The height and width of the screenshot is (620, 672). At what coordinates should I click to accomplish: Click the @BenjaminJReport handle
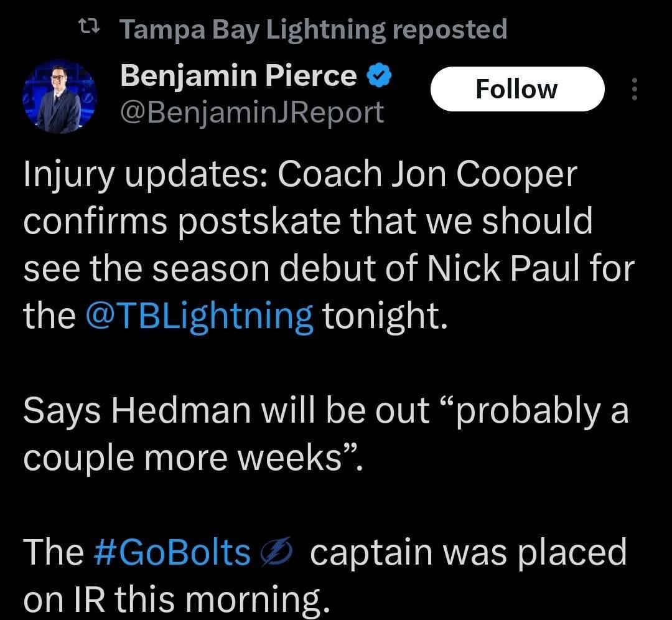point(251,112)
